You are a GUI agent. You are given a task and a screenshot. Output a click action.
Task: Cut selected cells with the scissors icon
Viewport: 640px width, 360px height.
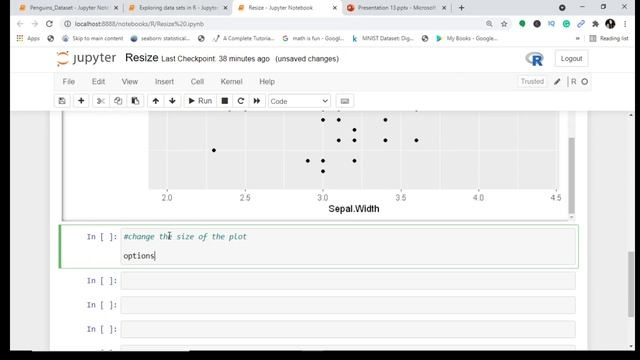[101, 101]
